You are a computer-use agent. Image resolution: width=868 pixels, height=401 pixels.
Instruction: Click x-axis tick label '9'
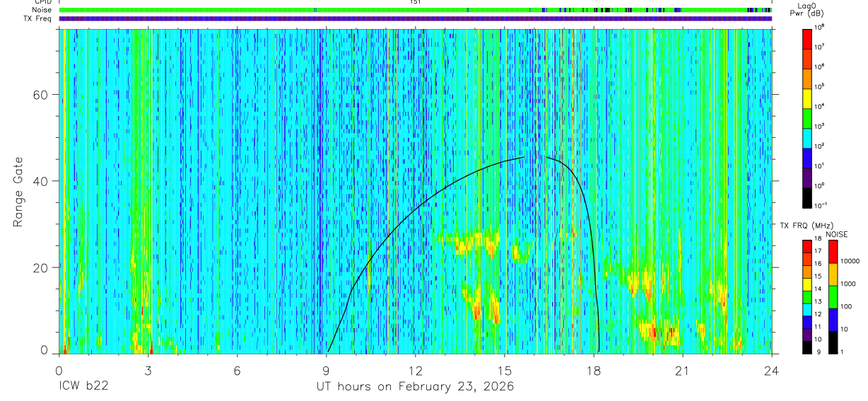tap(327, 371)
